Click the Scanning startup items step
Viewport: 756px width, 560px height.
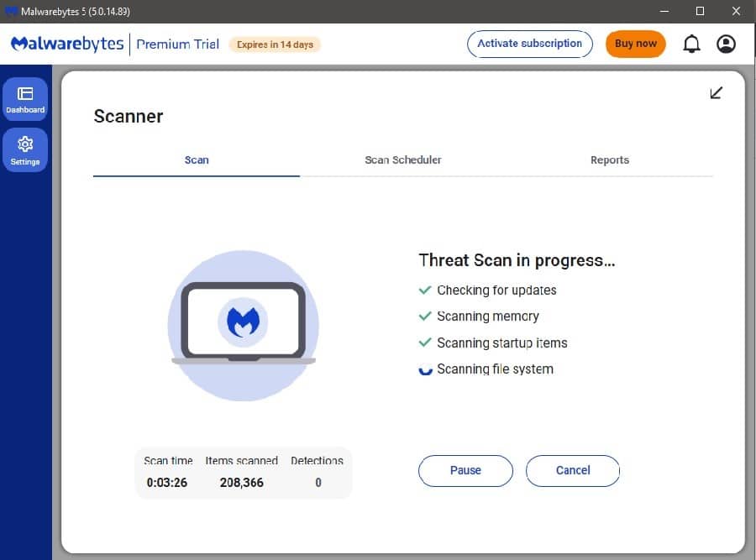pyautogui.click(x=502, y=343)
